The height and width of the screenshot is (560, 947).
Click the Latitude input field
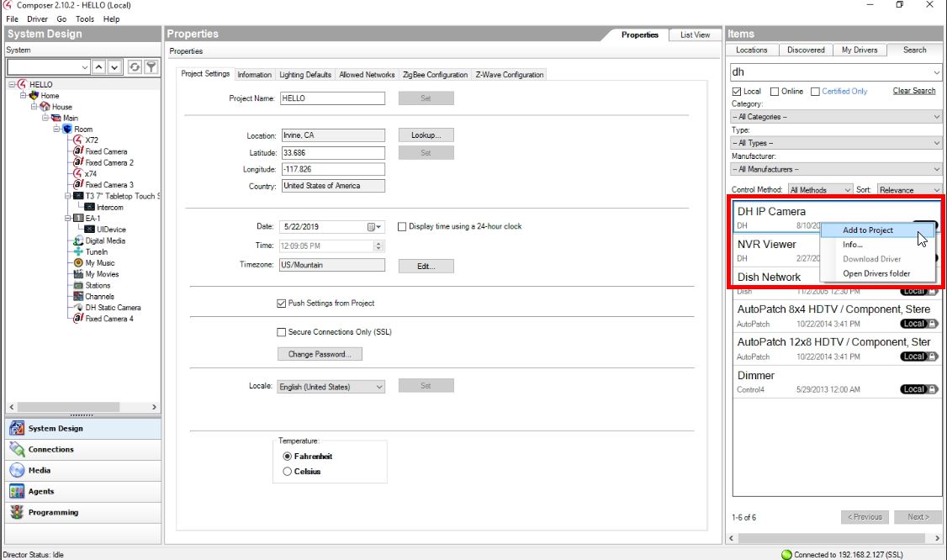pos(333,153)
